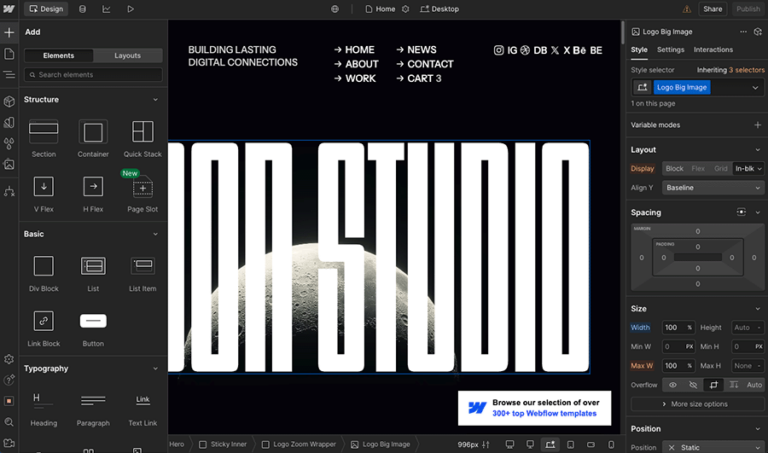Open the Components cube icon
The width and height of the screenshot is (768, 453).
tap(9, 101)
